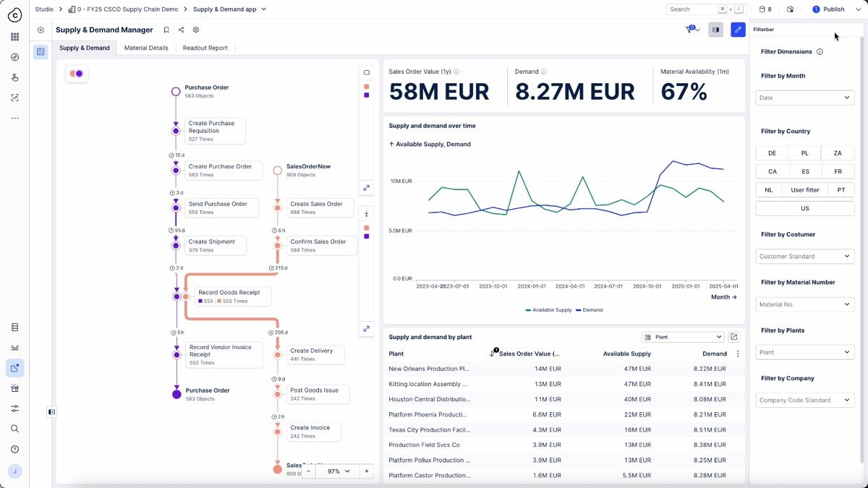Screen dimensions: 868x488
Task: Toggle the US country filter
Action: 805,208
